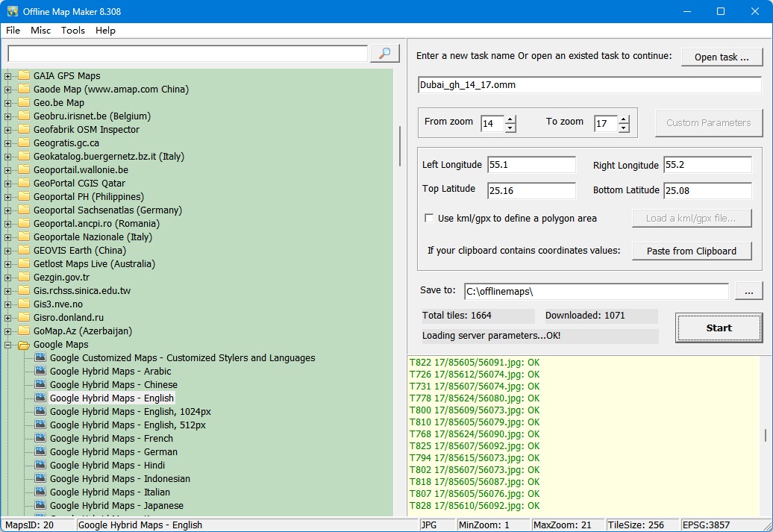The width and height of the screenshot is (773, 532).
Task: Increase the To zoom value
Action: pyautogui.click(x=624, y=119)
